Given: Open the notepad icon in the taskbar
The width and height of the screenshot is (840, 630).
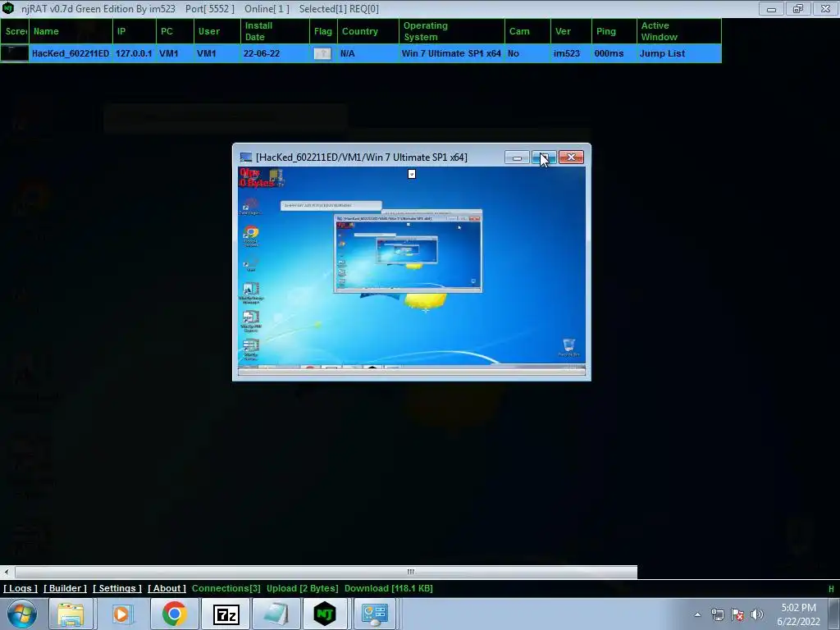Looking at the screenshot, I should pyautogui.click(x=275, y=614).
